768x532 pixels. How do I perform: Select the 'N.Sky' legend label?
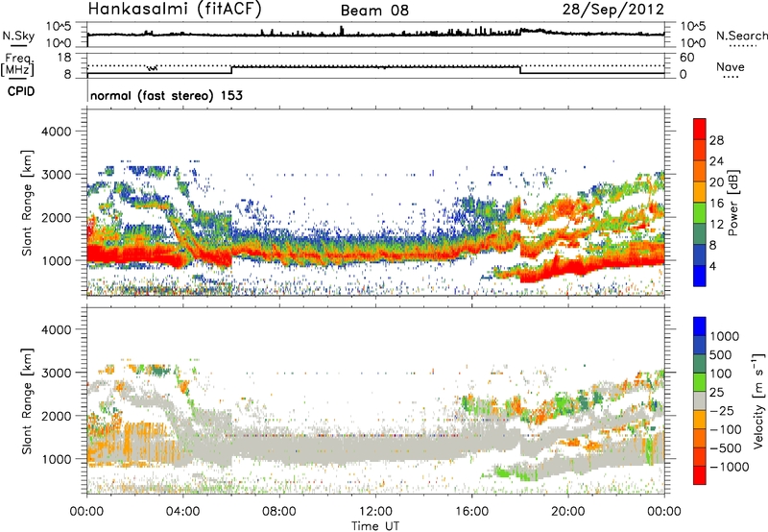[18, 36]
